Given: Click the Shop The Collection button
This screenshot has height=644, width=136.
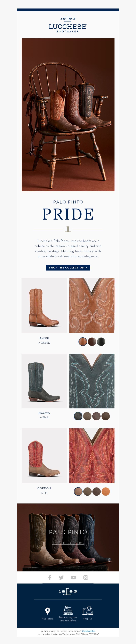Looking at the screenshot, I should 68,267.
